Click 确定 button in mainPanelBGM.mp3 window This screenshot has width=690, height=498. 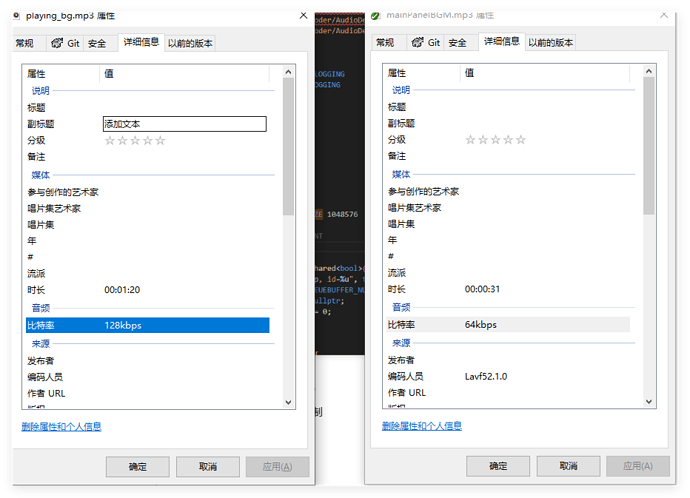pos(498,466)
